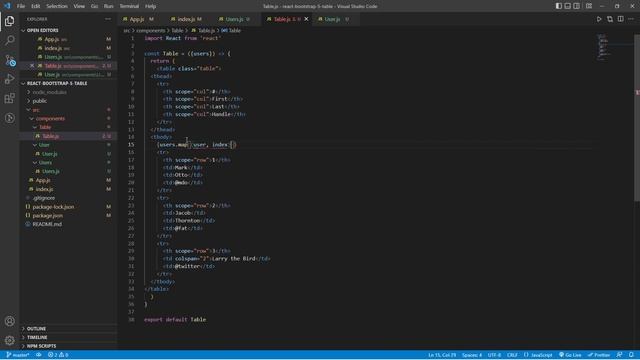Open the Help menu

point(150,6)
